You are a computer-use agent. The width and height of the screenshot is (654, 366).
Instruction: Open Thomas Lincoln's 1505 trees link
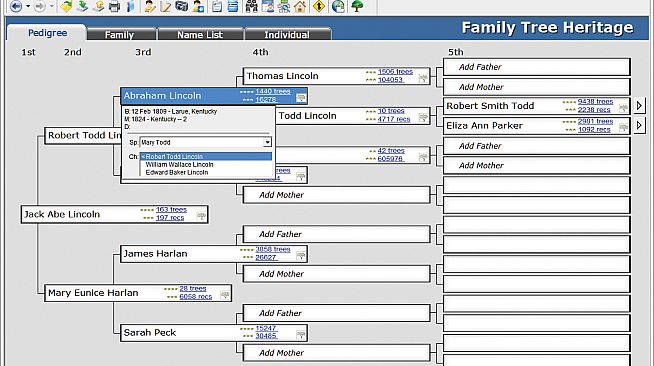(x=395, y=72)
